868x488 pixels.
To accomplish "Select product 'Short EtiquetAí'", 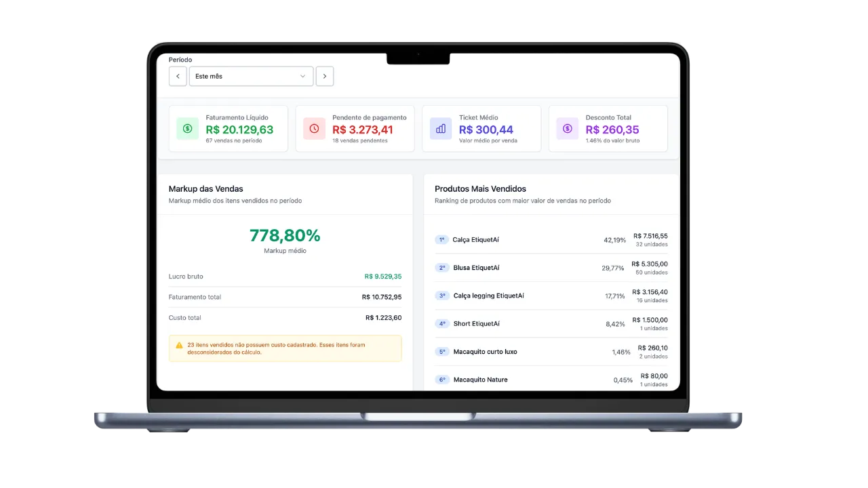I will 477,324.
